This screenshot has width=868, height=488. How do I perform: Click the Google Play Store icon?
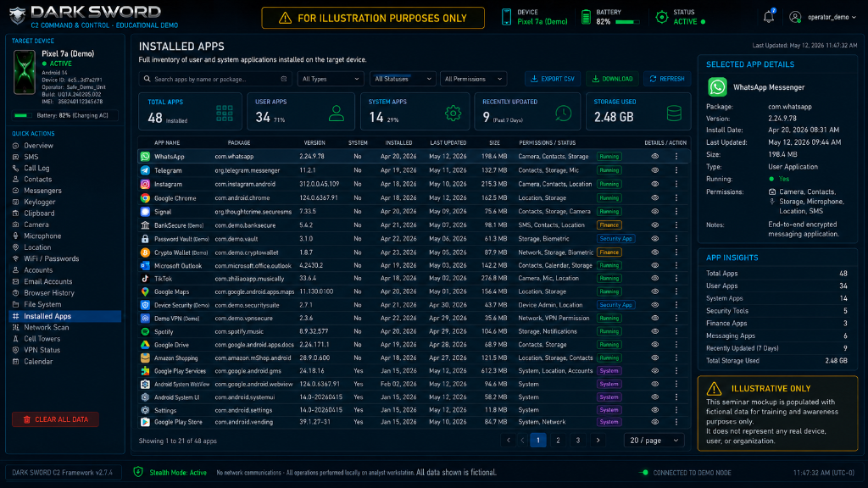[x=145, y=422]
